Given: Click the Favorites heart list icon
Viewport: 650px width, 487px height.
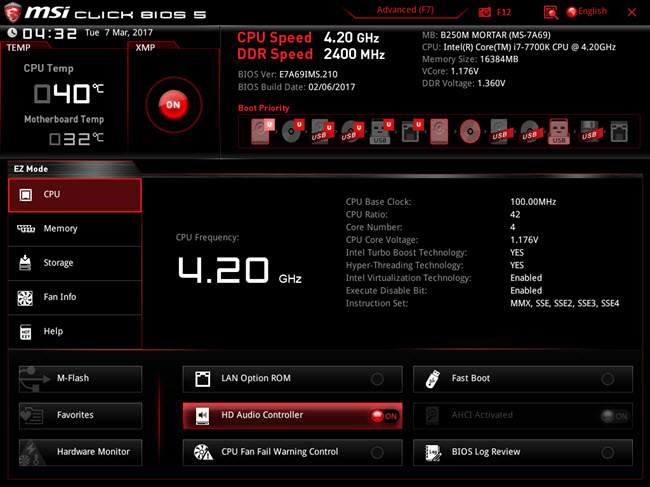Looking at the screenshot, I should (x=31, y=415).
